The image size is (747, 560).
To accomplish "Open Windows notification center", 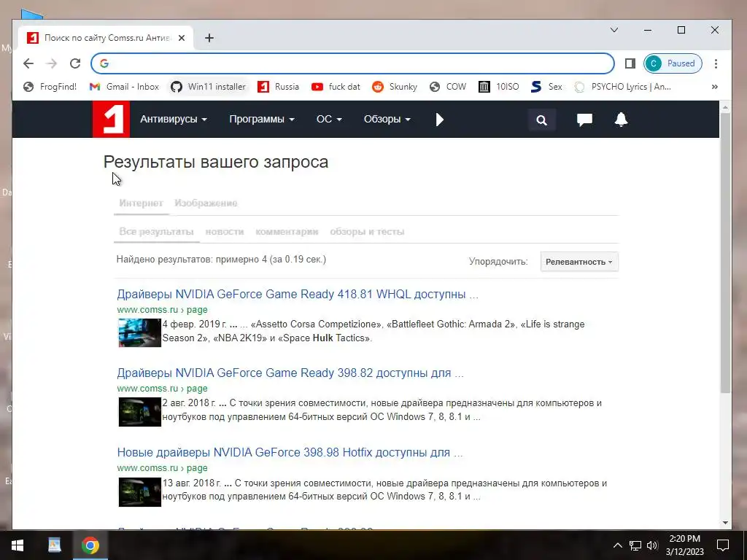I will [723, 545].
